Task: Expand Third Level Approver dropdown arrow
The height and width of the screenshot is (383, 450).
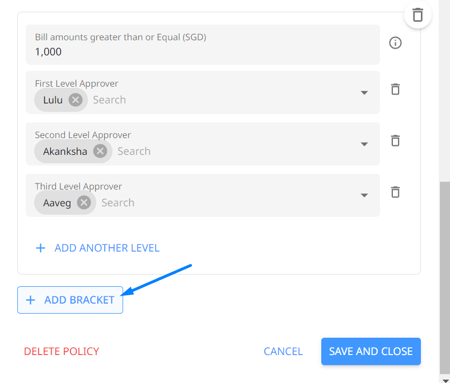Action: point(364,195)
